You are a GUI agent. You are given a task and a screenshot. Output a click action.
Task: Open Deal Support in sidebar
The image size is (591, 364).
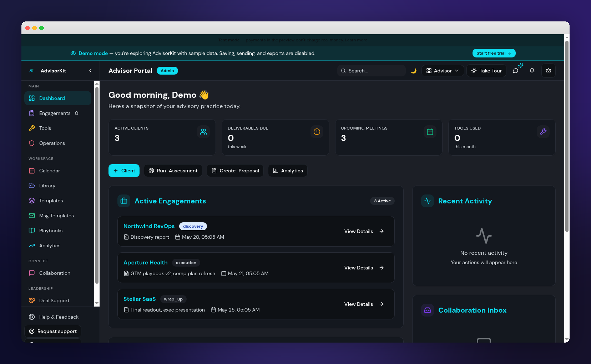(58, 300)
